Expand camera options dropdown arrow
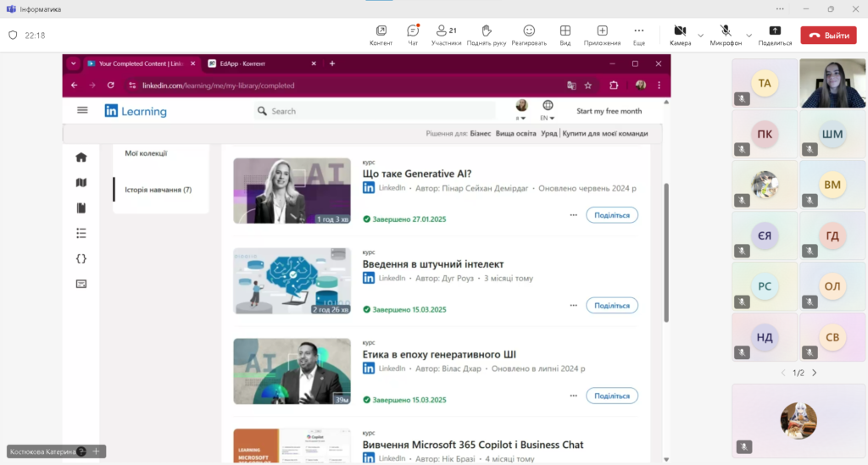 (700, 36)
